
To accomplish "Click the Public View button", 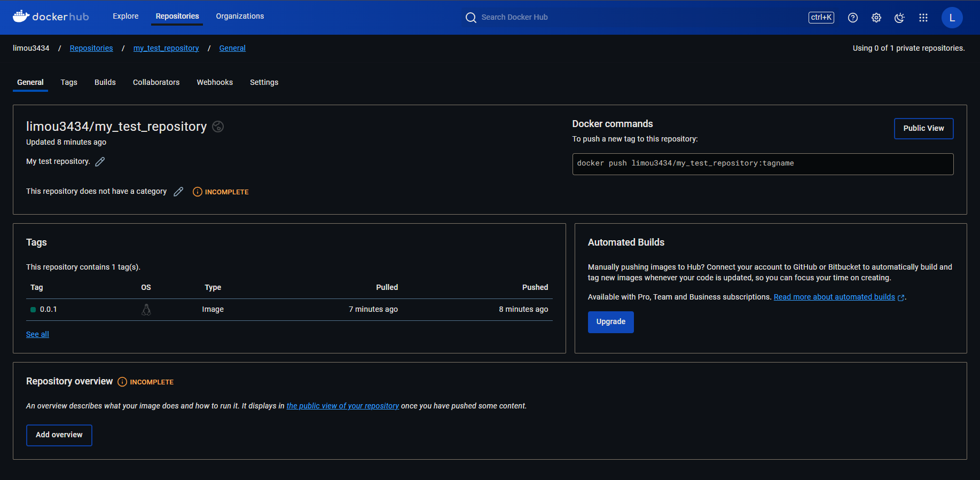I will point(923,128).
